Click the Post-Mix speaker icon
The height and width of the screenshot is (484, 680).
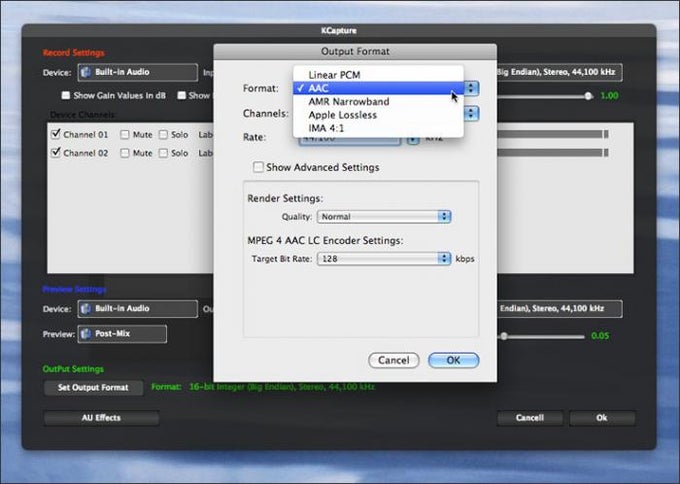pyautogui.click(x=86, y=334)
